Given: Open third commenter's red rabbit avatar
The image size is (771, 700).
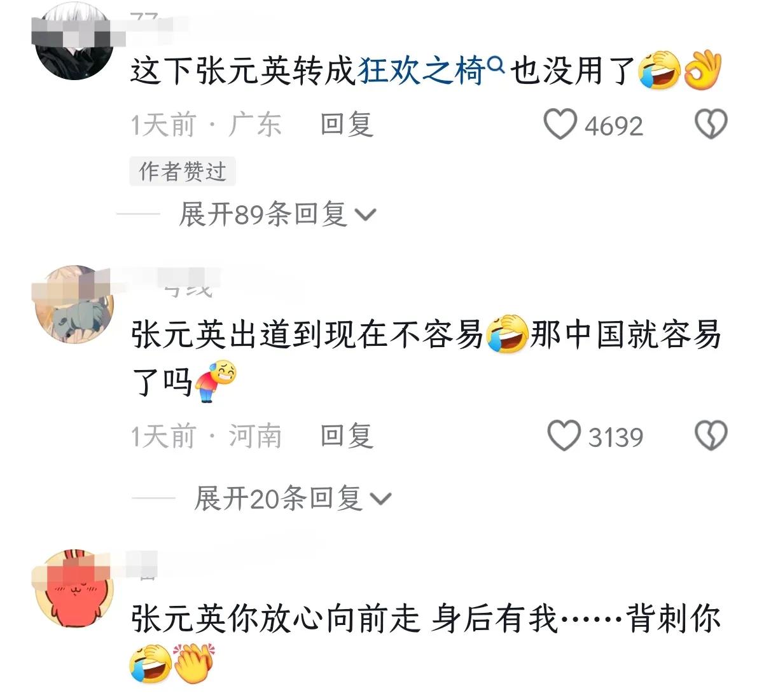Looking at the screenshot, I should [74, 589].
